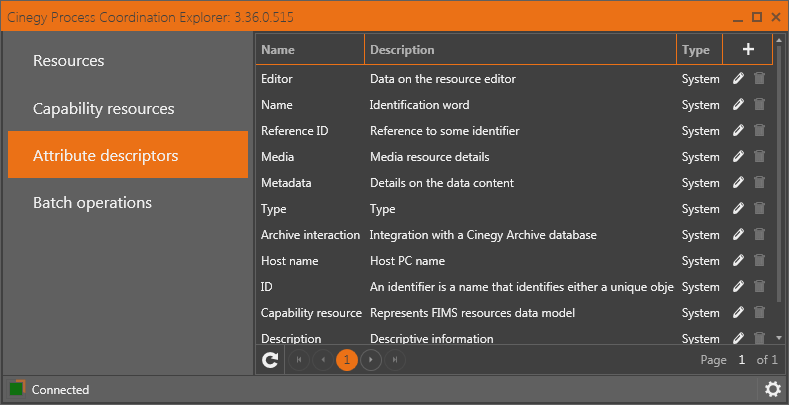Click the page number input field
Viewport: 789px width, 405px height.
[741, 360]
